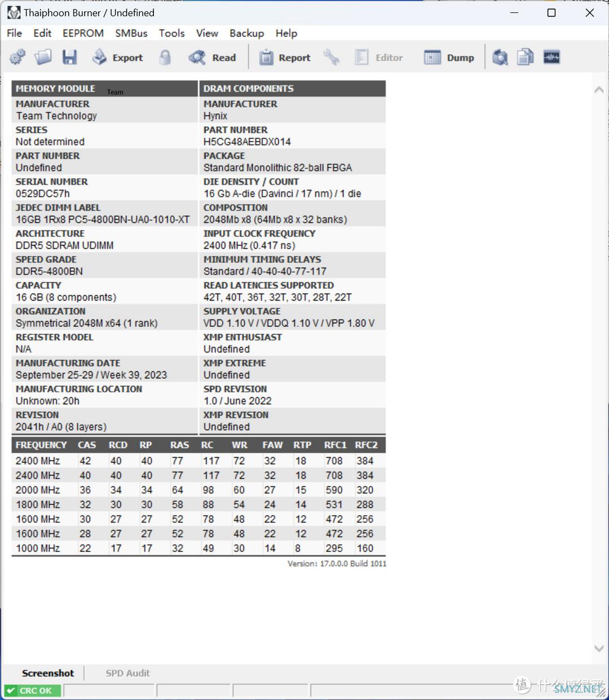The image size is (609, 700).
Task: Save using the floppy disk icon
Action: click(69, 57)
